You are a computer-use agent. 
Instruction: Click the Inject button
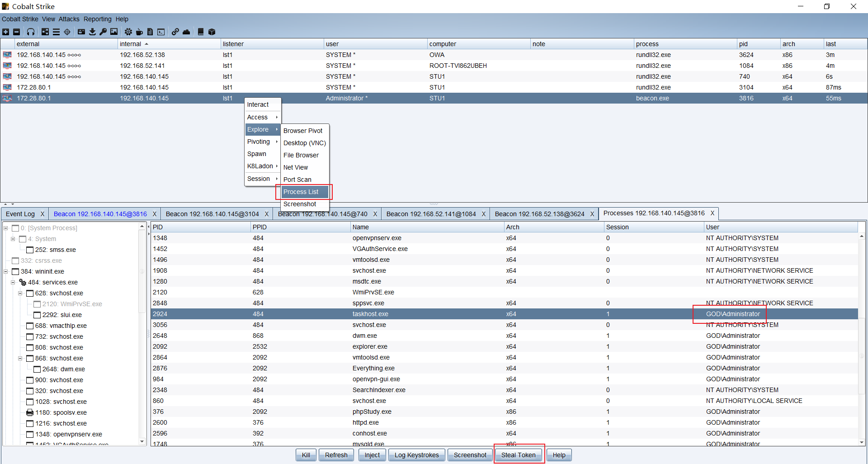pos(372,455)
